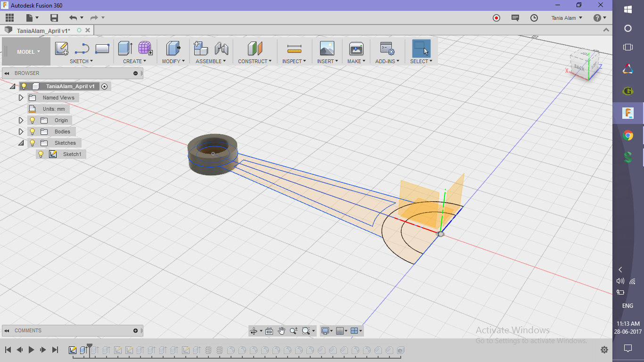Jump to timeline end
This screenshot has width=644, height=362.
(x=55, y=350)
